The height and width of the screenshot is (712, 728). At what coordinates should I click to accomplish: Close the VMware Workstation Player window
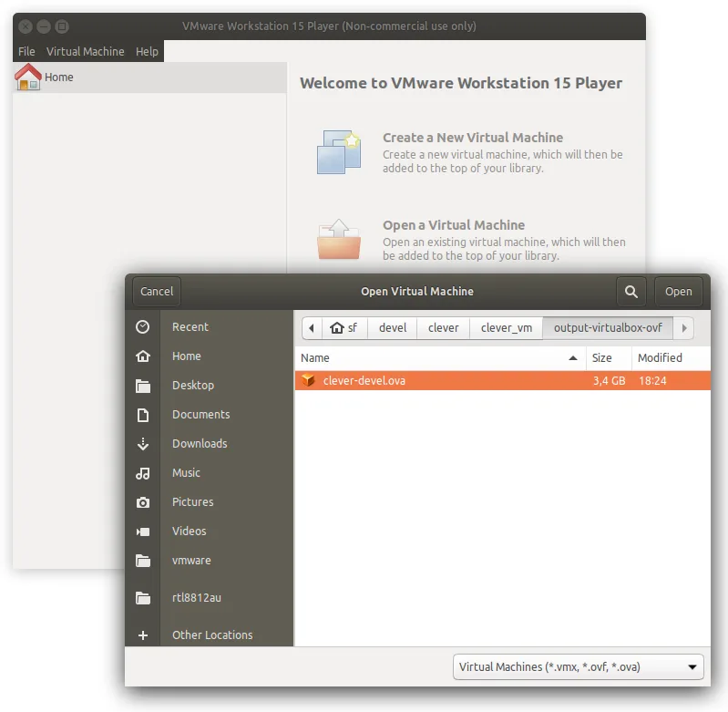(26, 26)
